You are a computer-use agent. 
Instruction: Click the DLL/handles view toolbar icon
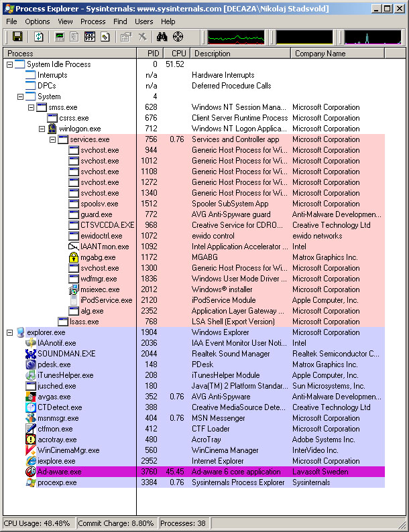pyautogui.click(x=105, y=37)
